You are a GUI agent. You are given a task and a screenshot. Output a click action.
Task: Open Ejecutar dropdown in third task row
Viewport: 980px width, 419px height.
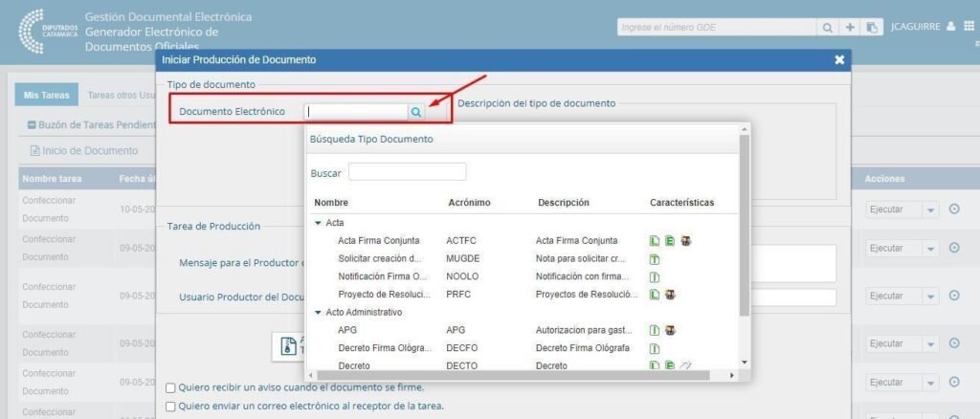click(931, 296)
